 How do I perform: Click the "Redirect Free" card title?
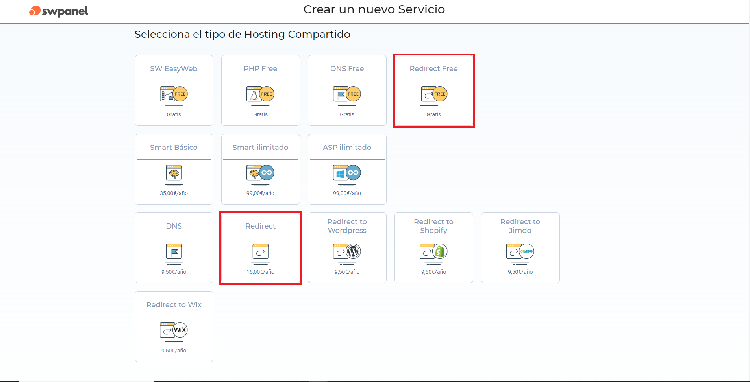point(433,68)
